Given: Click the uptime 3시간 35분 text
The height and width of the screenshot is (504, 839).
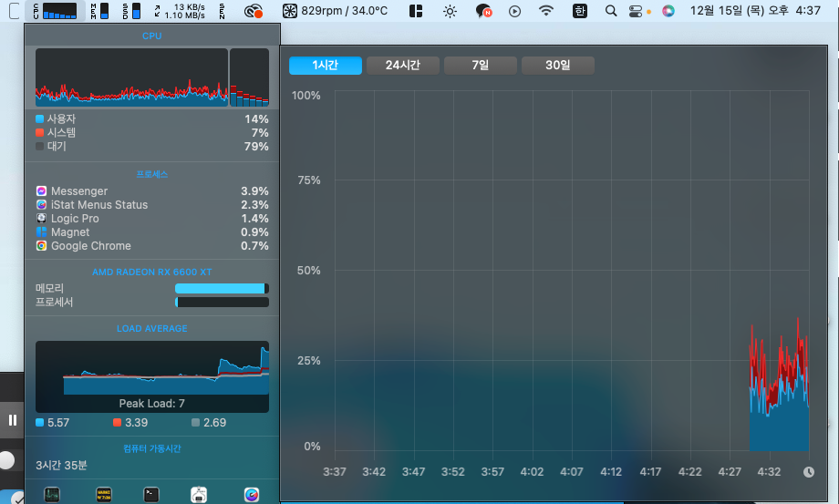Looking at the screenshot, I should 61,466.
